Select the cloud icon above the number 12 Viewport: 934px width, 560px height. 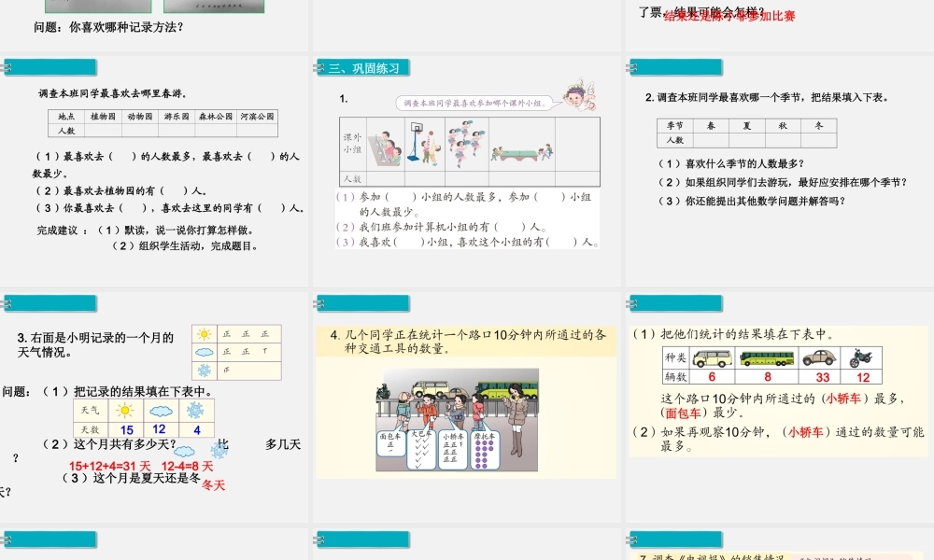[x=159, y=411]
